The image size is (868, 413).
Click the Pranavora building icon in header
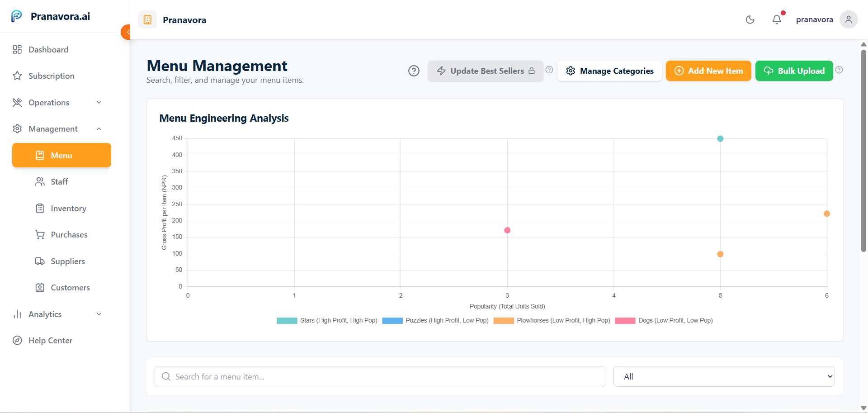click(x=147, y=19)
